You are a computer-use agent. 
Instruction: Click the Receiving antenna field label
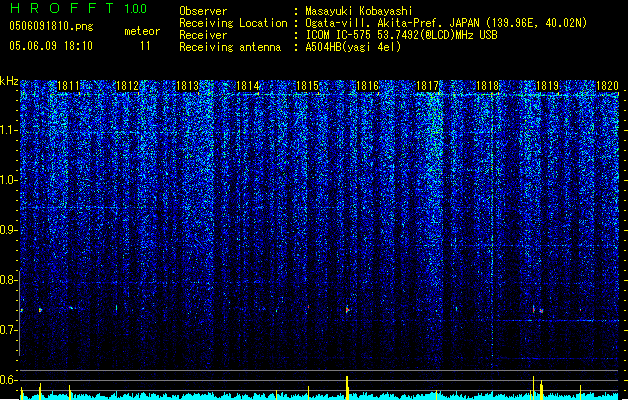tap(230, 47)
